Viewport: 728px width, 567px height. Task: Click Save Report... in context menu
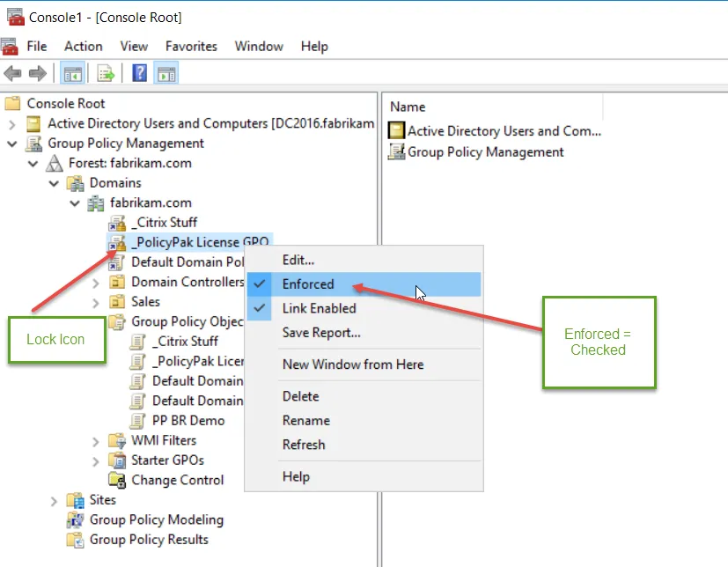pyautogui.click(x=321, y=333)
